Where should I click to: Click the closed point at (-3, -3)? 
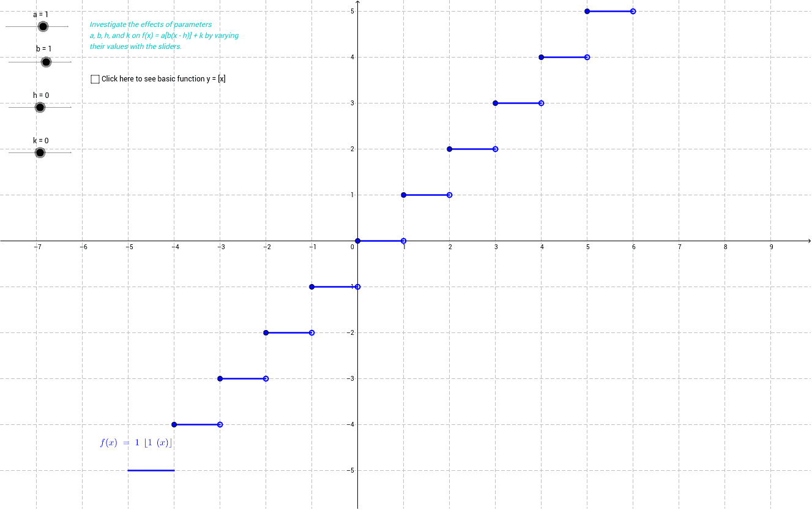pyautogui.click(x=220, y=378)
